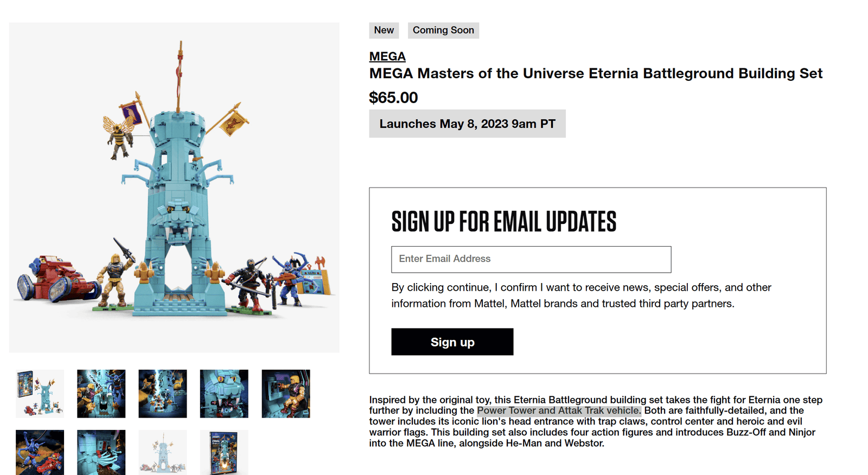Click the Enter Email Address field
Screen dimensions: 868x475
(x=531, y=259)
